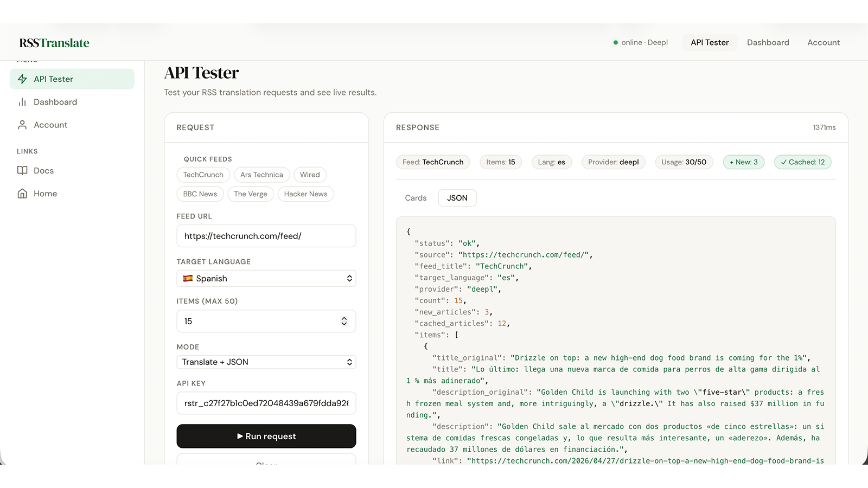Pick the Wired quick feed
Viewport: 868px width, 488px height.
point(310,175)
